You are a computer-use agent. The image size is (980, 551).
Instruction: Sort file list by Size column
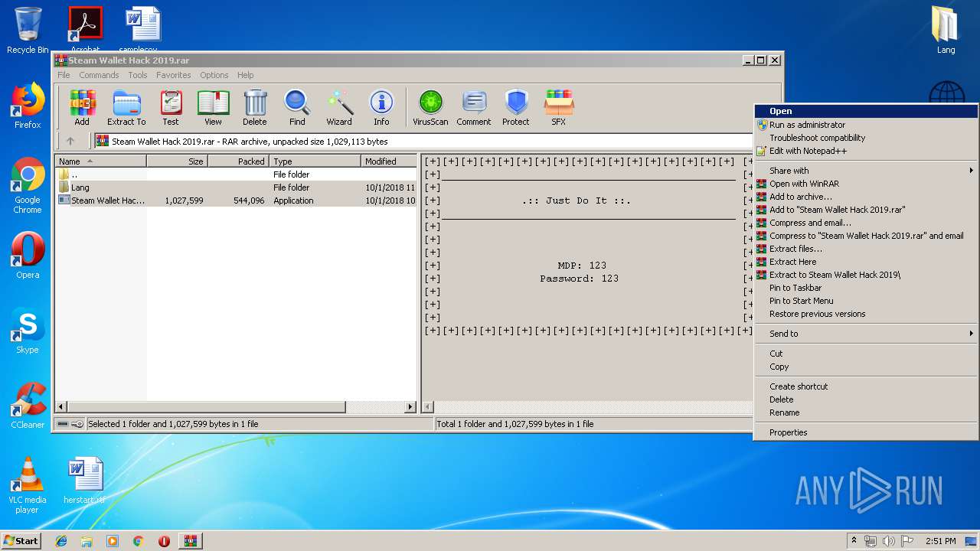(x=177, y=161)
